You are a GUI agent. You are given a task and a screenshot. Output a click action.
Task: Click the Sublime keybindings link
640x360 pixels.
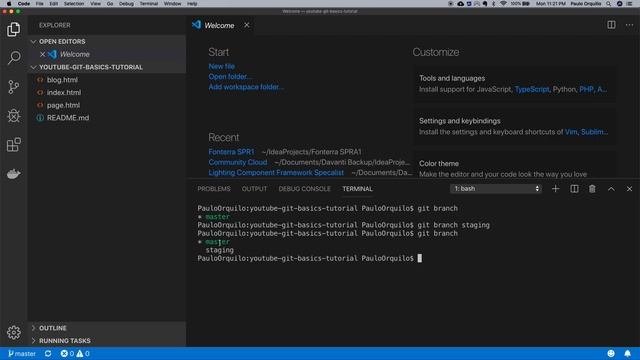click(594, 132)
